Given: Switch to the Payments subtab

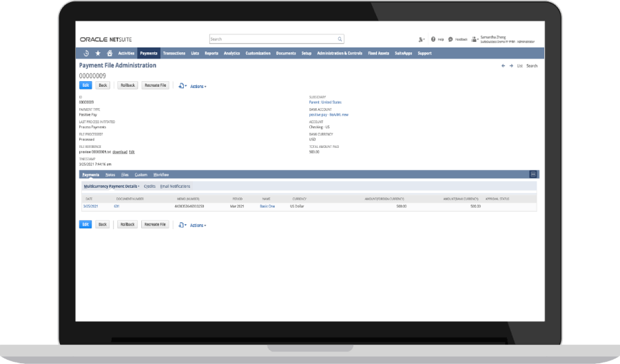Looking at the screenshot, I should (90, 175).
